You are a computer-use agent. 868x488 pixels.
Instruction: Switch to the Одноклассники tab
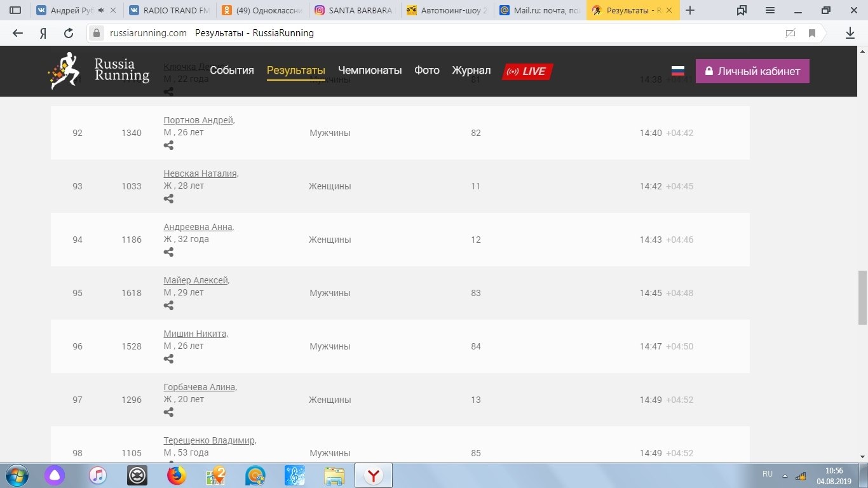[x=262, y=10]
